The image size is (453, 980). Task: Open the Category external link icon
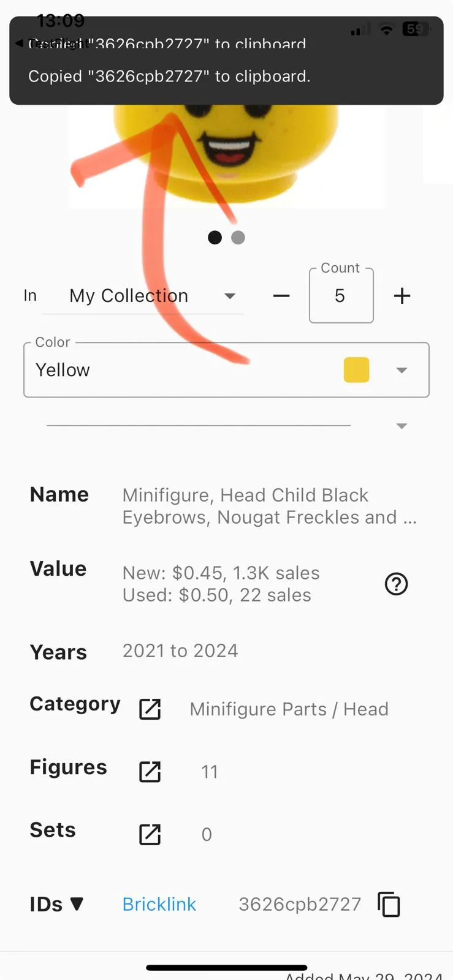pyautogui.click(x=150, y=709)
